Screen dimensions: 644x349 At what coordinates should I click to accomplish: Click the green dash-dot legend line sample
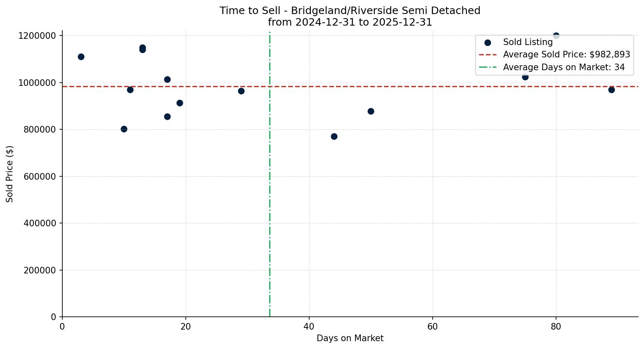(488, 67)
